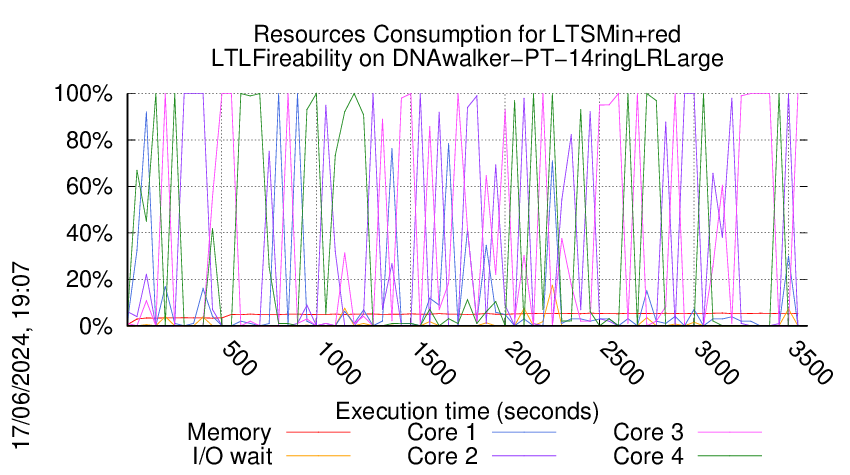Click the 1500 x-axis tick label
Image resolution: width=850 pixels, height=475 pixels.
433,363
